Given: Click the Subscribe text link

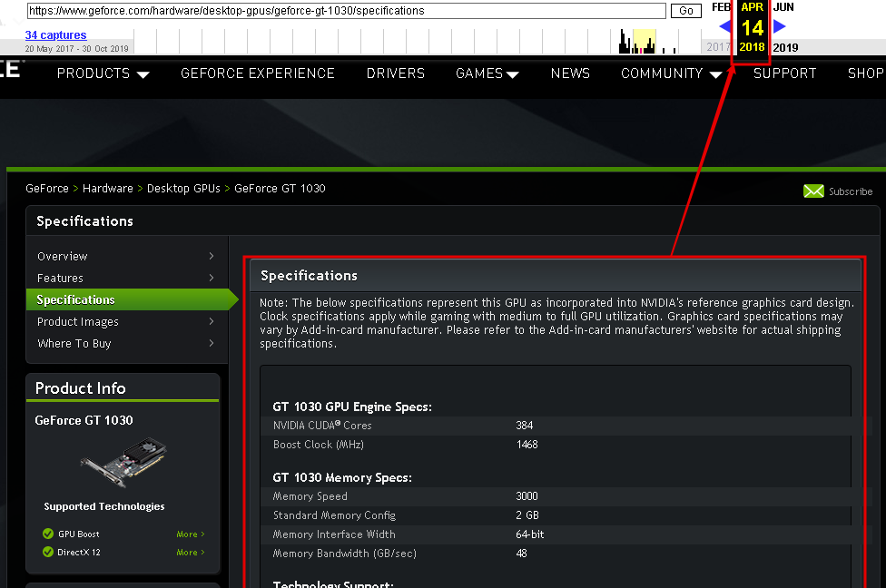Looking at the screenshot, I should click(851, 191).
